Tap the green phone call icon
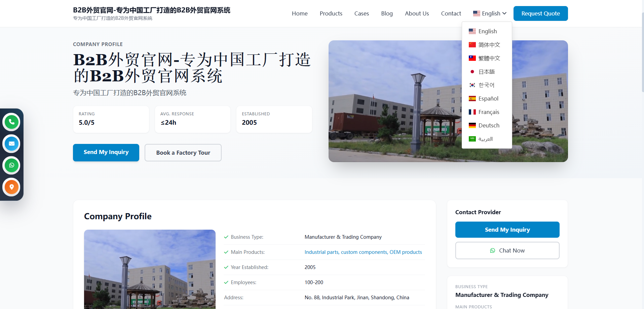 point(11,122)
